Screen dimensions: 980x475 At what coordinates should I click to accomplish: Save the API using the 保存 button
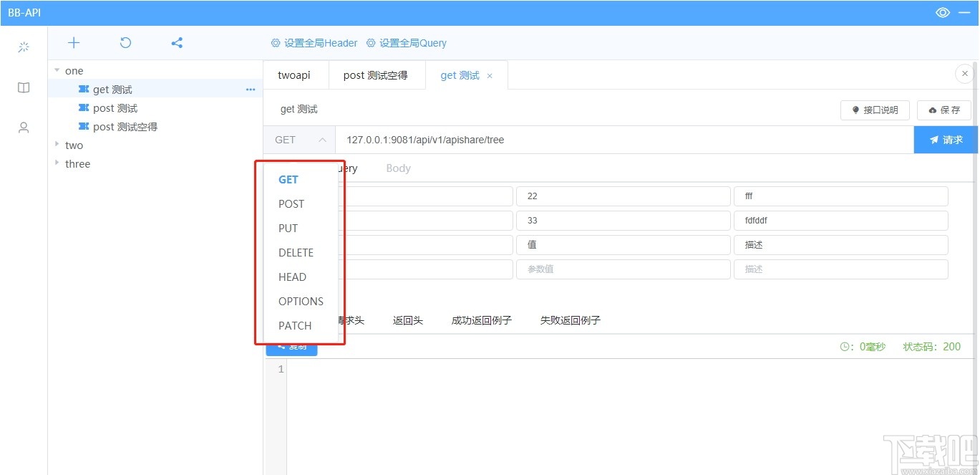(943, 110)
